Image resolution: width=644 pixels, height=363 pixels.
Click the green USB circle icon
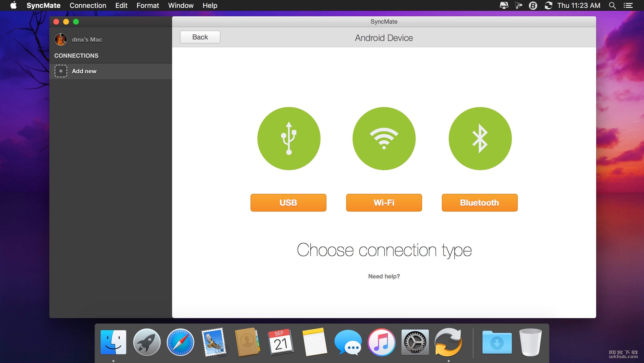[x=289, y=139]
